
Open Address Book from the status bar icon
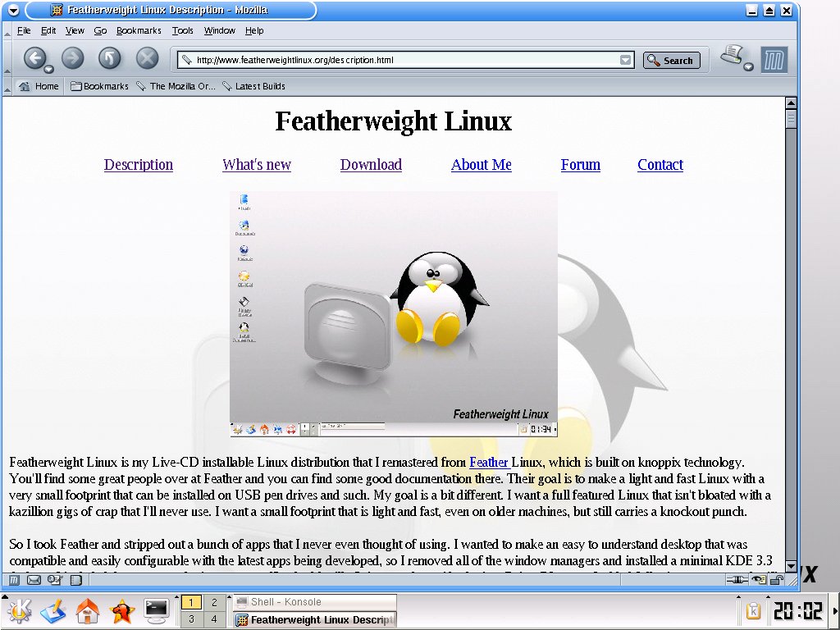(x=76, y=580)
